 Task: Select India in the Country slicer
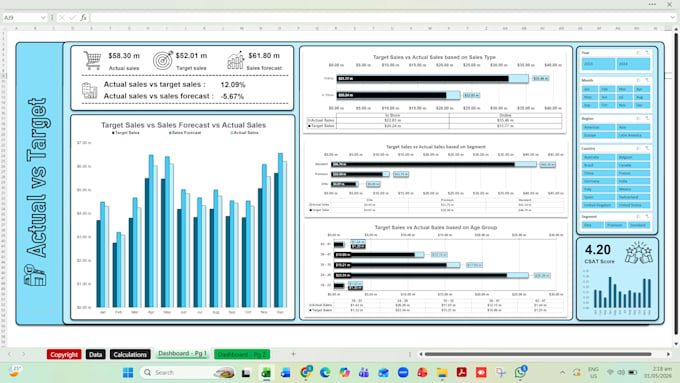(x=633, y=181)
